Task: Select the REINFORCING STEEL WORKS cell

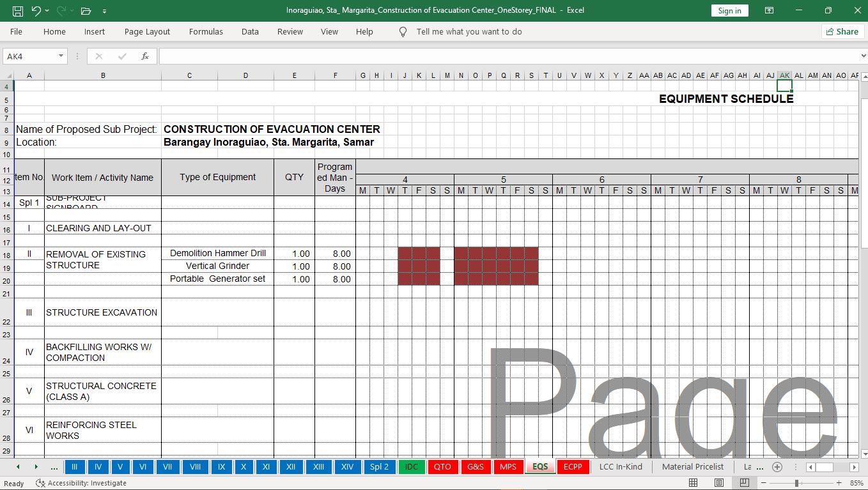Action: [x=103, y=430]
